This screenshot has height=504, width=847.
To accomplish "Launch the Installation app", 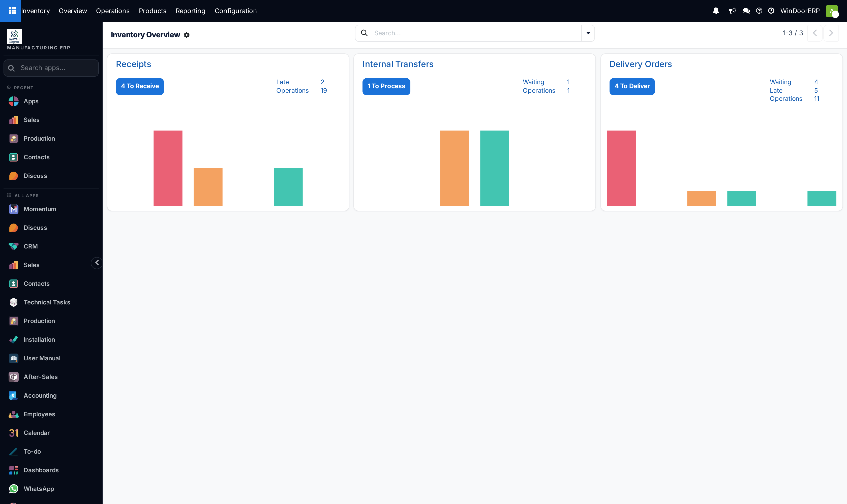I will (51, 340).
